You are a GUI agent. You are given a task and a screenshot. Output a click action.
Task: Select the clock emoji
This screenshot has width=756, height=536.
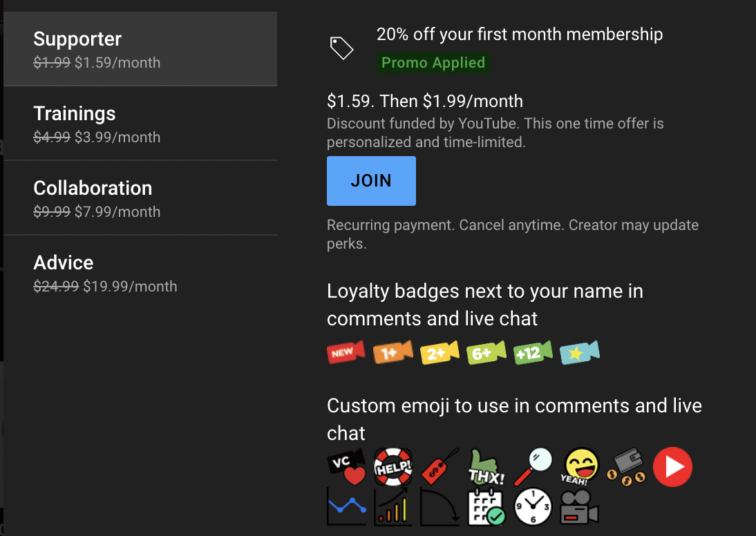click(x=533, y=507)
